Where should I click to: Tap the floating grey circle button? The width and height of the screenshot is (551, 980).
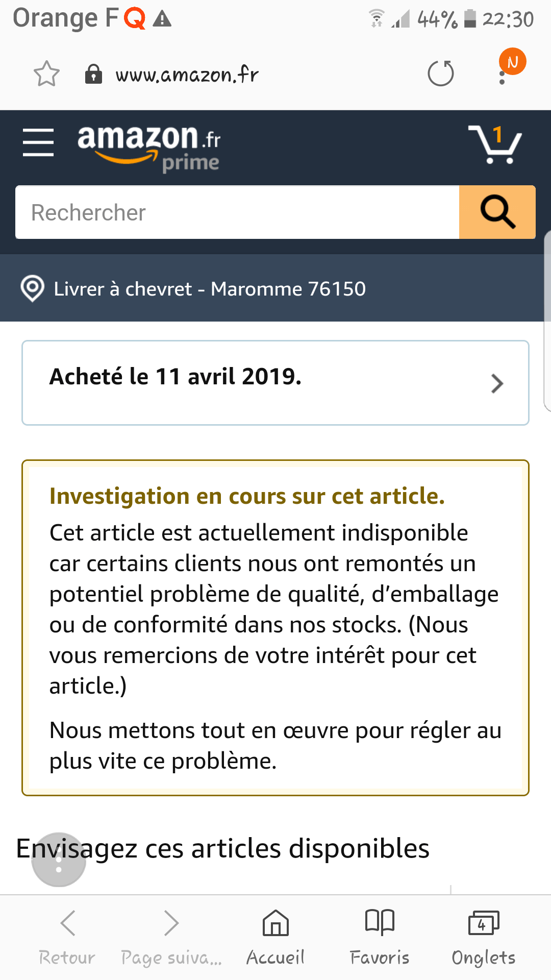click(59, 860)
